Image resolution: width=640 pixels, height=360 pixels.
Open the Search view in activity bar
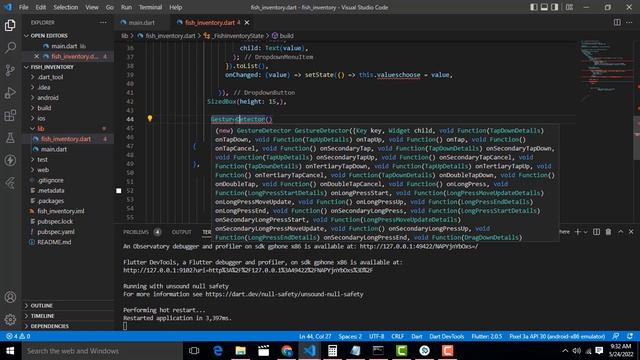pyautogui.click(x=10, y=48)
